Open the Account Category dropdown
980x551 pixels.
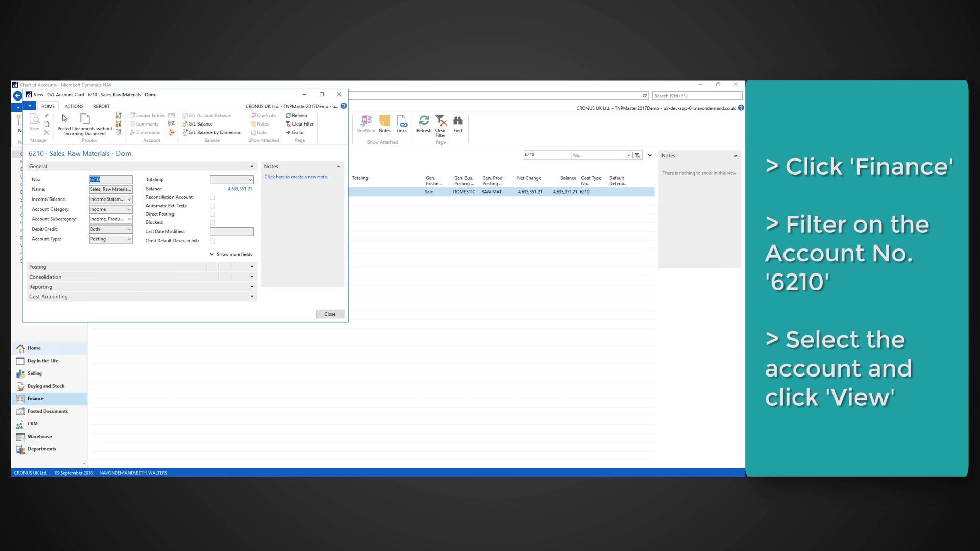coord(129,209)
